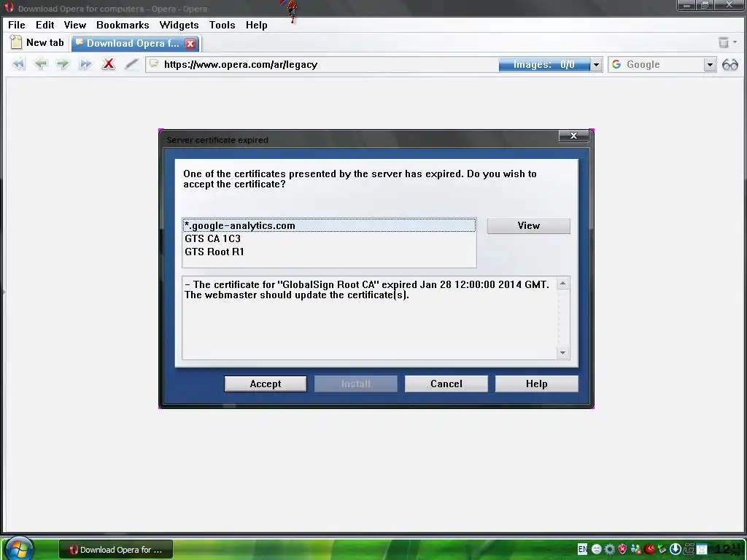Click the blue download arrow tray icon
Image resolution: width=747 pixels, height=560 pixels.
tap(675, 549)
